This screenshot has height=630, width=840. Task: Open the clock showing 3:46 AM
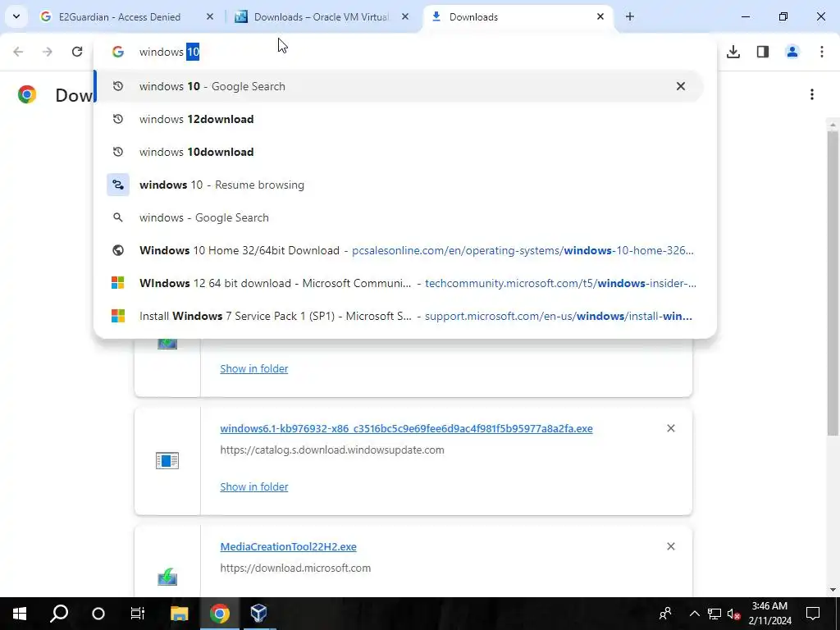coord(769,614)
